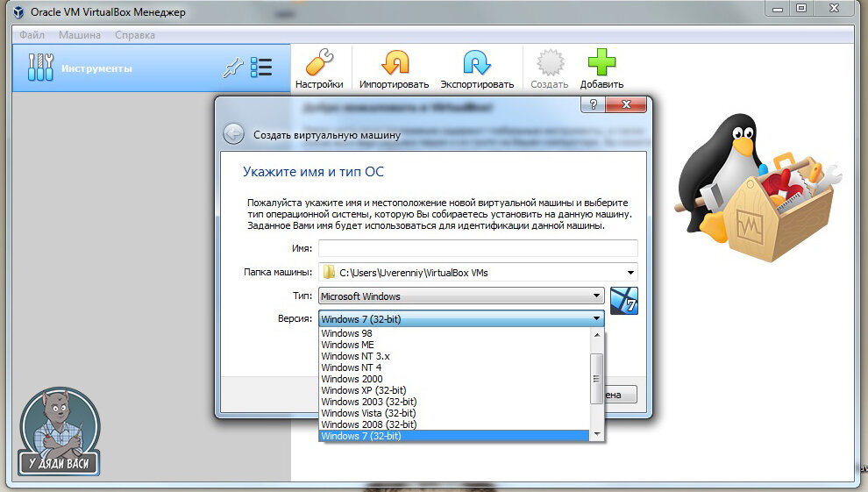Viewport: 868px width, 492px height.
Task: Pick highlighted Windows 7 (32-bit) list item
Action: 454,436
